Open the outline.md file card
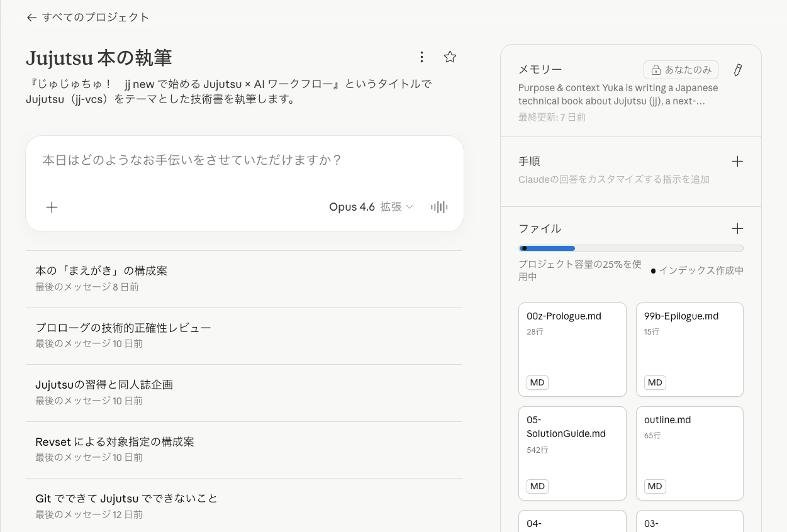787x532 pixels. coord(689,453)
